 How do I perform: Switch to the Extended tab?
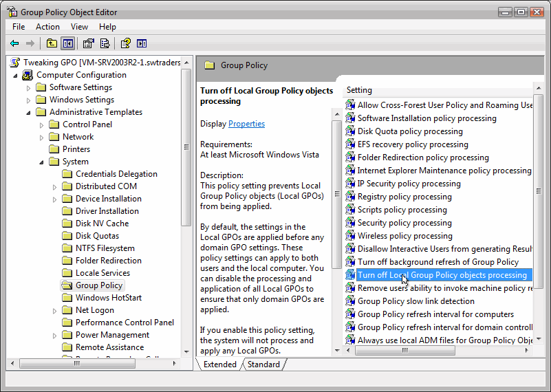tap(220, 364)
